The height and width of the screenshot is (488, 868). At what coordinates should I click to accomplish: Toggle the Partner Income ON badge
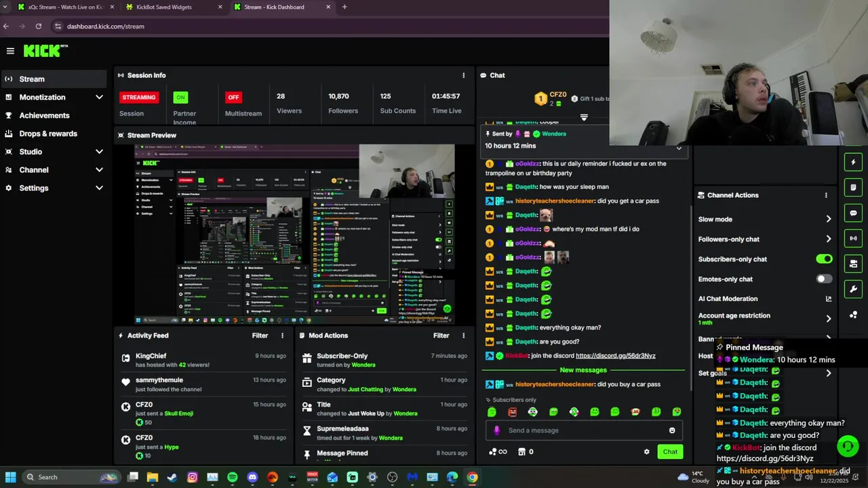pyautogui.click(x=180, y=97)
